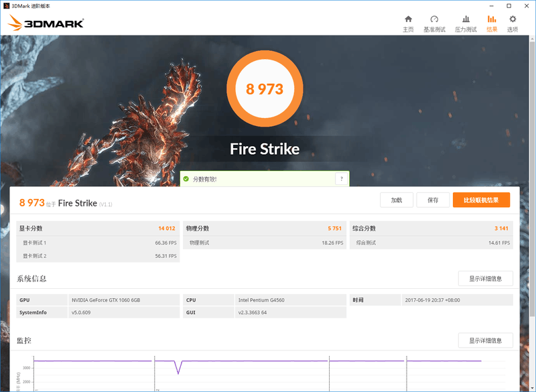536x392 pixels.
Task: Save the benchmark result with 保存
Action: [x=433, y=200]
